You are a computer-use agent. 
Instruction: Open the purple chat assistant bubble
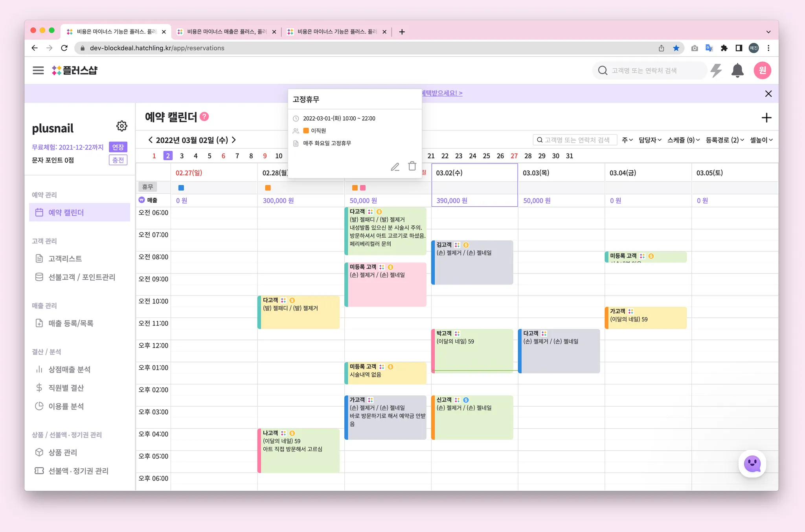click(752, 464)
